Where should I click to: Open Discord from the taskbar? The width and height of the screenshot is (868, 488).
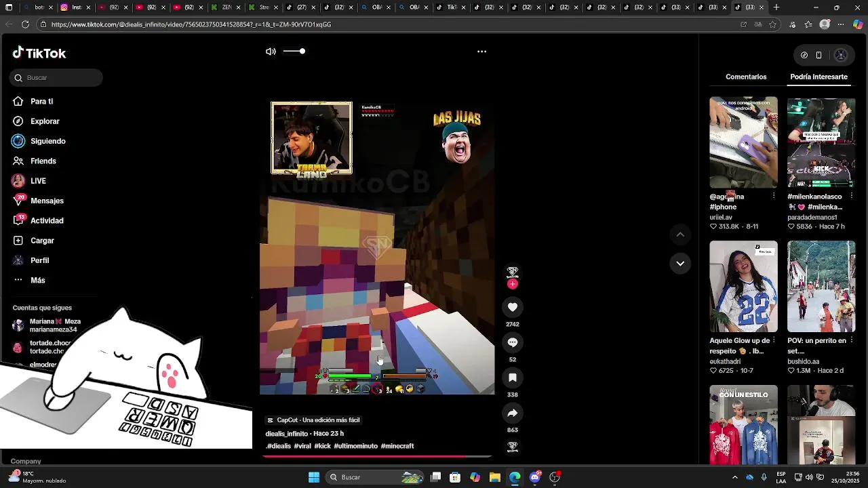(535, 477)
